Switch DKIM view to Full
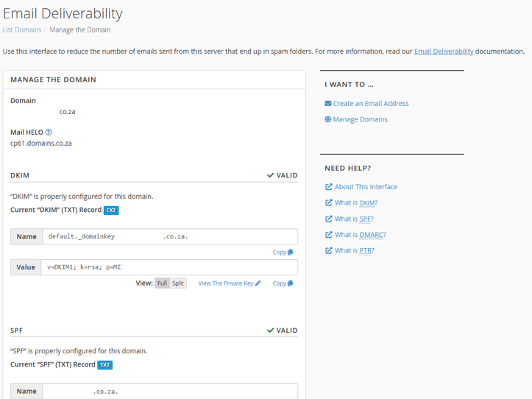 coord(162,283)
